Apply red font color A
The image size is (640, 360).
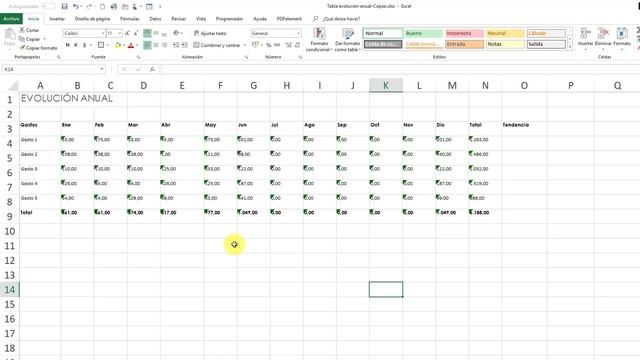(x=131, y=45)
